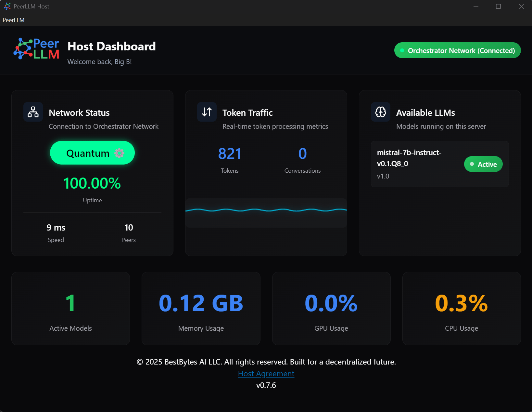The image size is (532, 412).
Task: Open the Host Agreement link
Action: [266, 374]
